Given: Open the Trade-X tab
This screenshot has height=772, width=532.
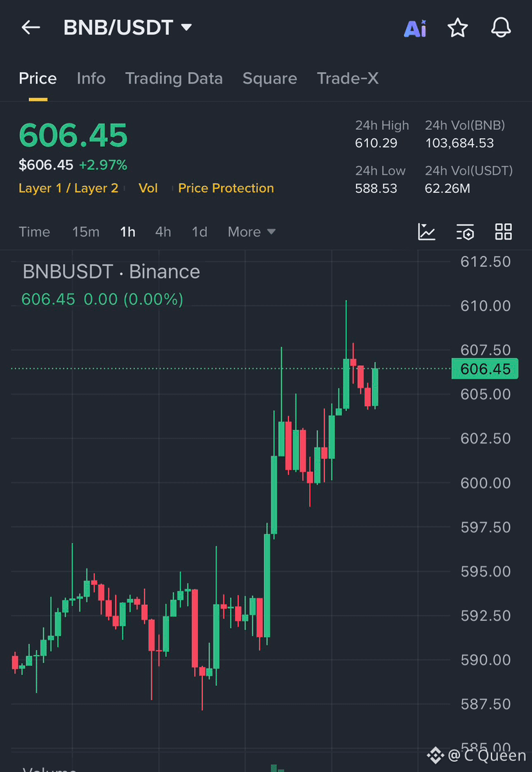Looking at the screenshot, I should (x=348, y=78).
